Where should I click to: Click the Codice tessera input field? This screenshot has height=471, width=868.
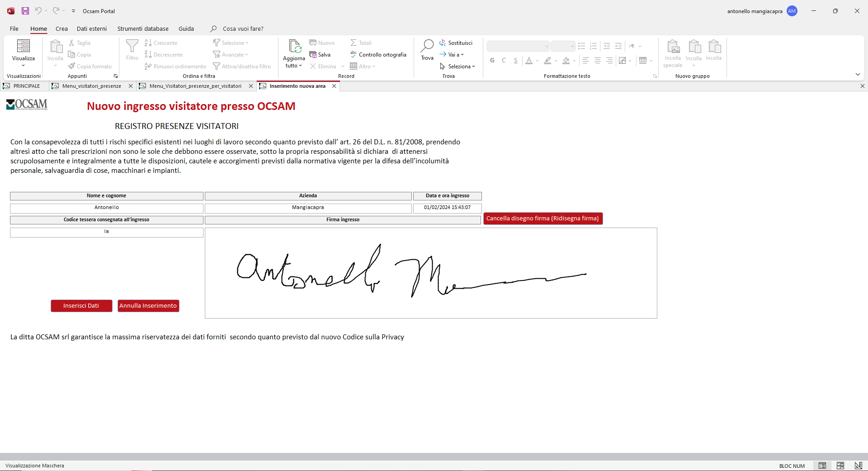pyautogui.click(x=107, y=232)
